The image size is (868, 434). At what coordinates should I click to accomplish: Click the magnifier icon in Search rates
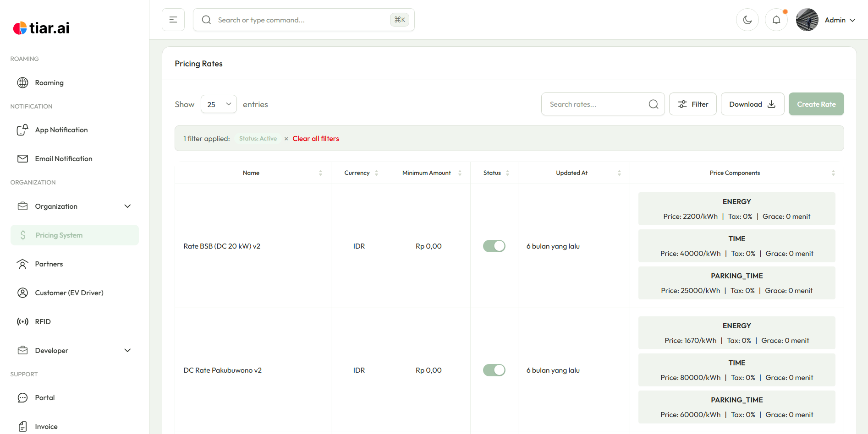(653, 104)
